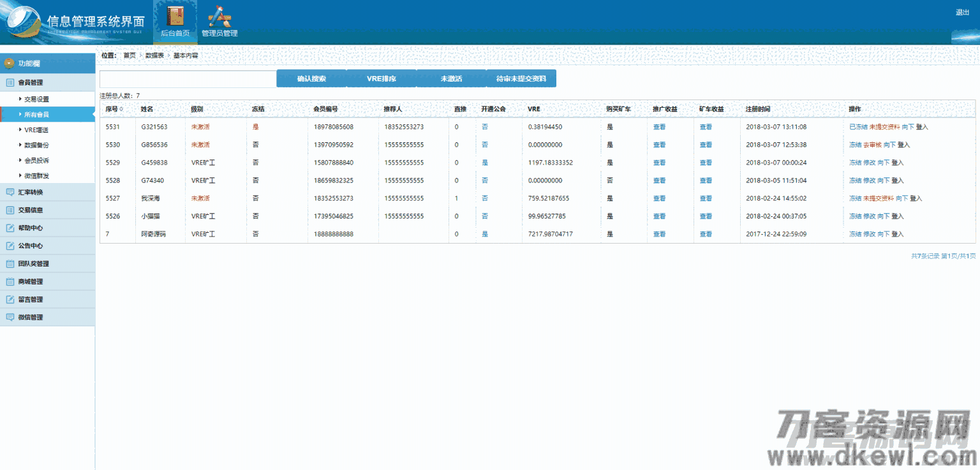The height and width of the screenshot is (470, 980).
Task: Click the icon beside 汇率转换
Action: pos(10,192)
